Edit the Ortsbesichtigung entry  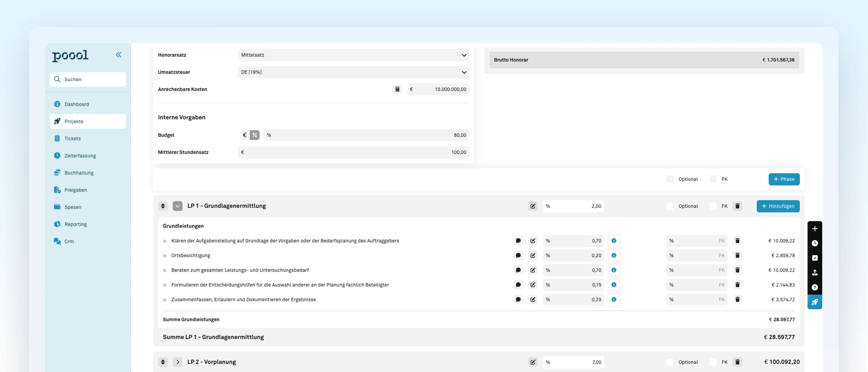[x=533, y=256]
